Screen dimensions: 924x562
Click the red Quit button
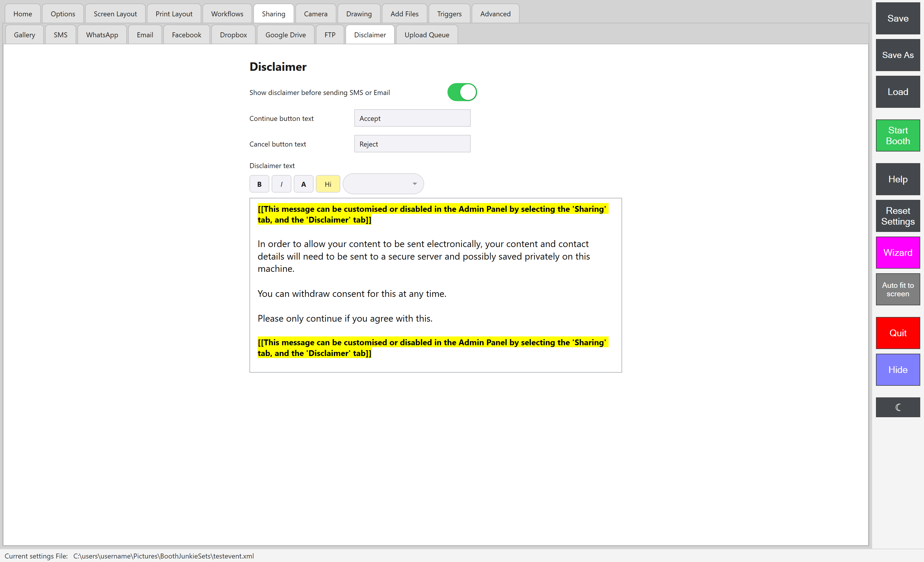point(898,333)
